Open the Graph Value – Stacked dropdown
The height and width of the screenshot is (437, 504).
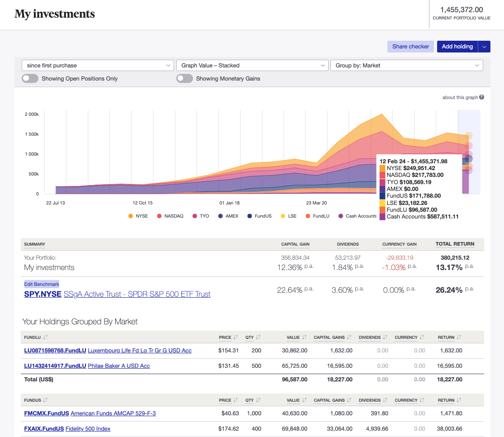coord(252,65)
